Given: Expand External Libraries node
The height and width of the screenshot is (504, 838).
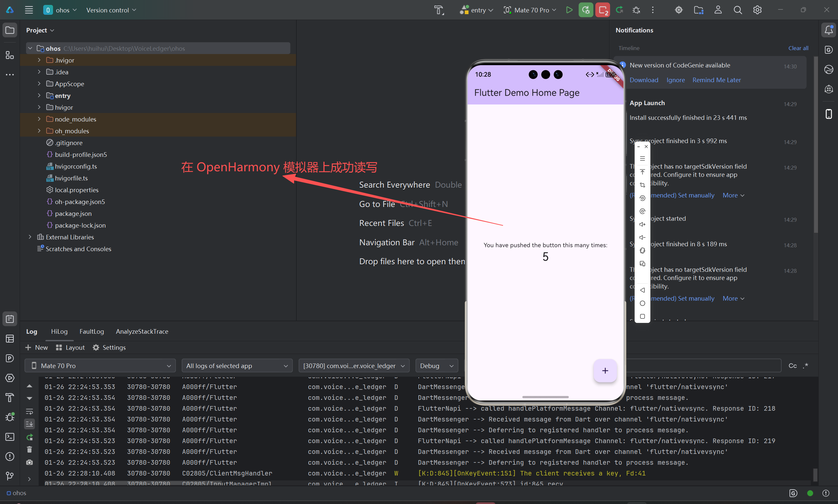Looking at the screenshot, I should click(x=30, y=237).
